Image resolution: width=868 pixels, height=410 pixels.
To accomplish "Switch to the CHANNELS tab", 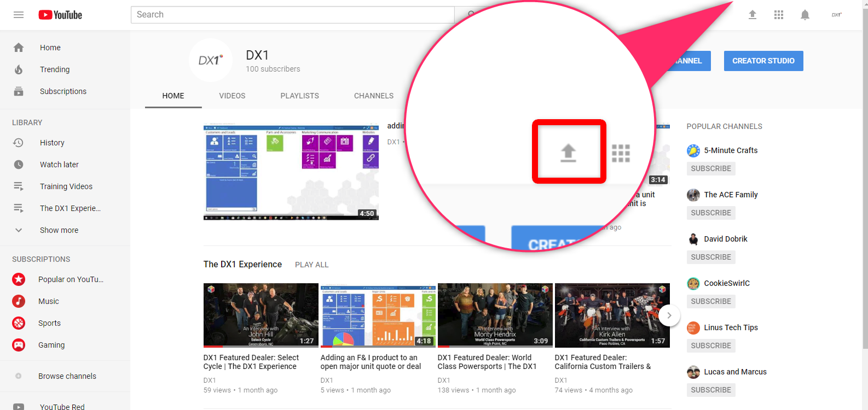I will [374, 96].
